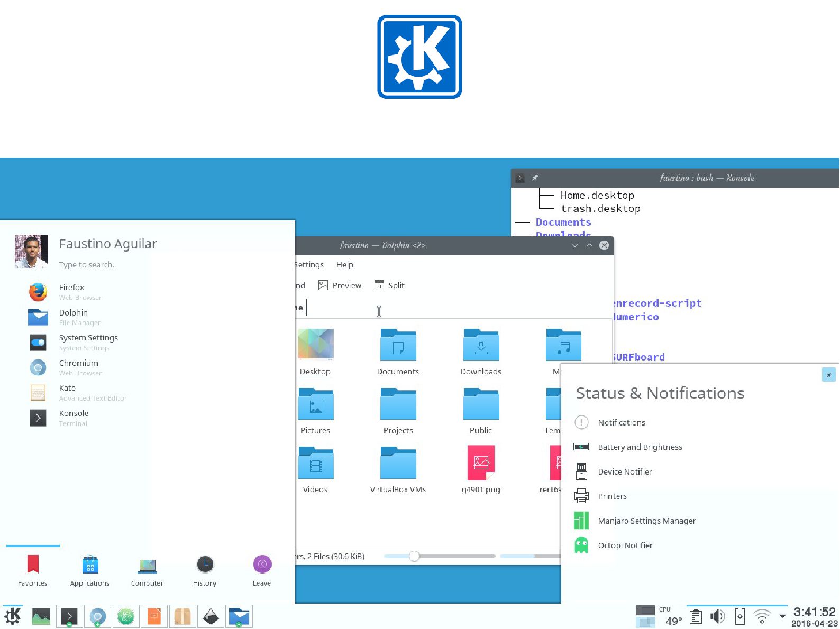The image size is (840, 629).
Task: Select the g4901.png file
Action: (x=481, y=470)
